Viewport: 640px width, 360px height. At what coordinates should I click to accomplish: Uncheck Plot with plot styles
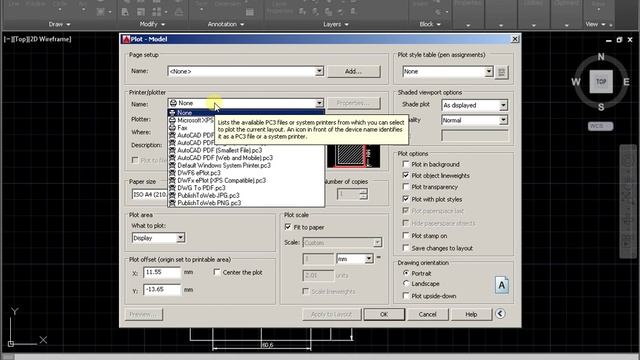(x=406, y=199)
